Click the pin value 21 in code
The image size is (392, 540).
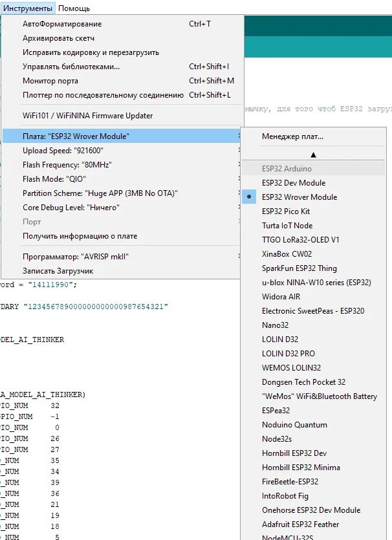click(x=55, y=505)
